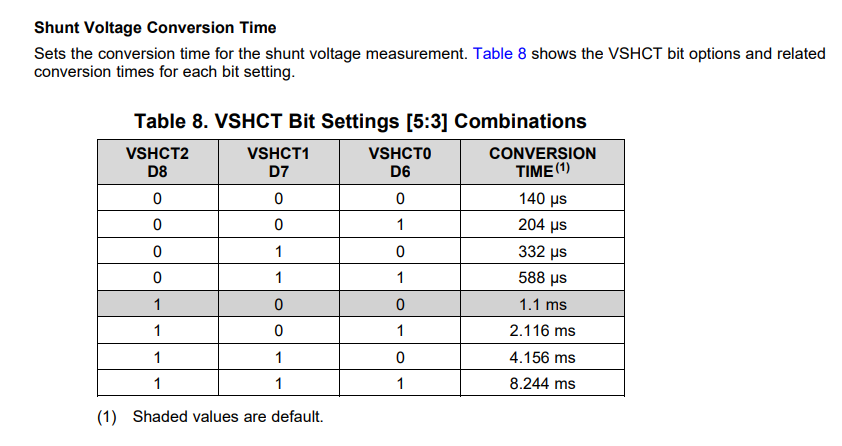Click the 140 µs conversion time cell
842x446 pixels.
pyautogui.click(x=542, y=199)
